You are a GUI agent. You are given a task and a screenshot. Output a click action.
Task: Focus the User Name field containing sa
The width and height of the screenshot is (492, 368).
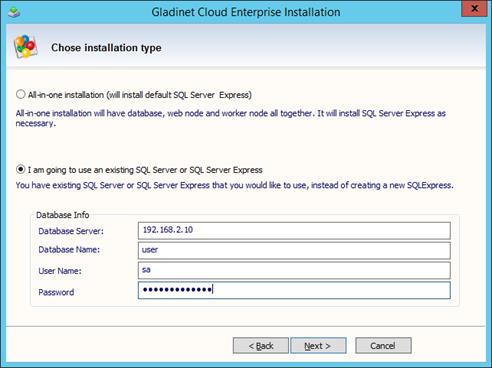[294, 270]
